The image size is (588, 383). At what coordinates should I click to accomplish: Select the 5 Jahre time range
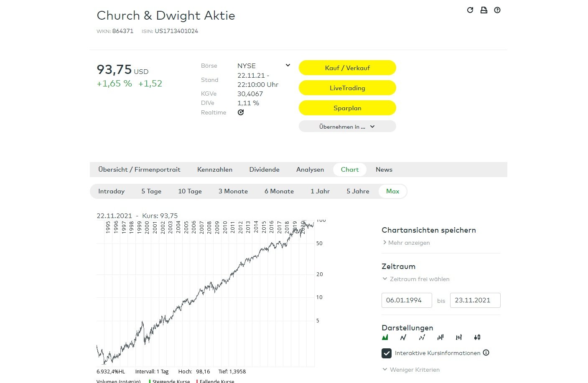pos(358,191)
